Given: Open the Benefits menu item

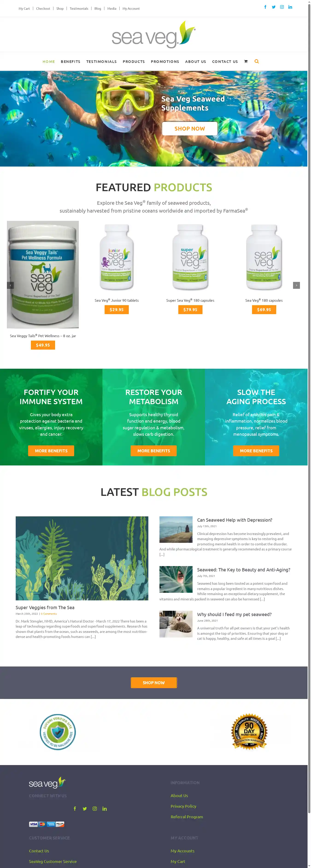Looking at the screenshot, I should click(70, 62).
